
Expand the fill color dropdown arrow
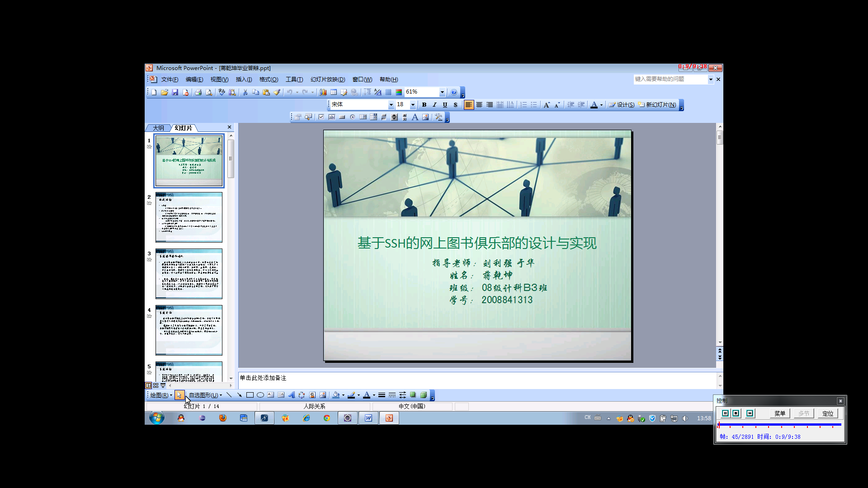click(x=343, y=395)
